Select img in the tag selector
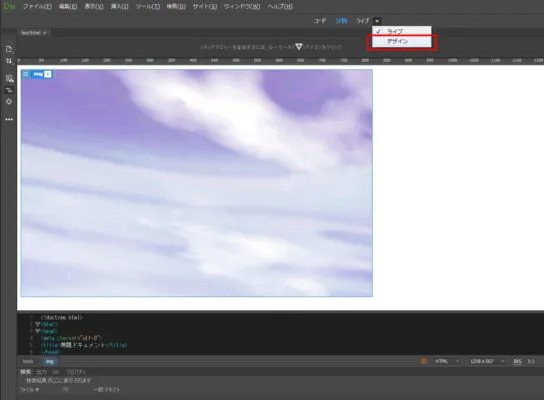544x400 pixels. 50,361
